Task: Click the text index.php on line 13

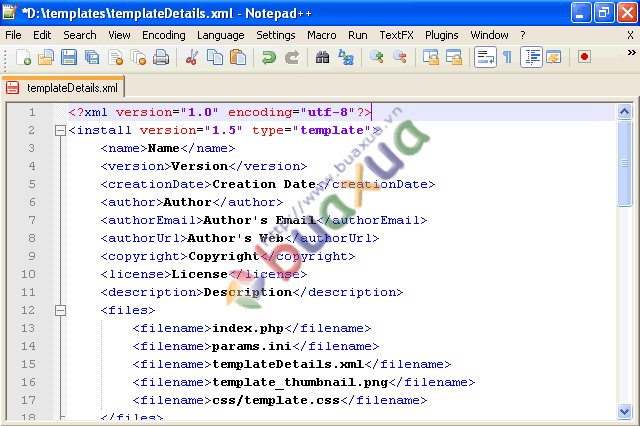Action: click(x=248, y=328)
